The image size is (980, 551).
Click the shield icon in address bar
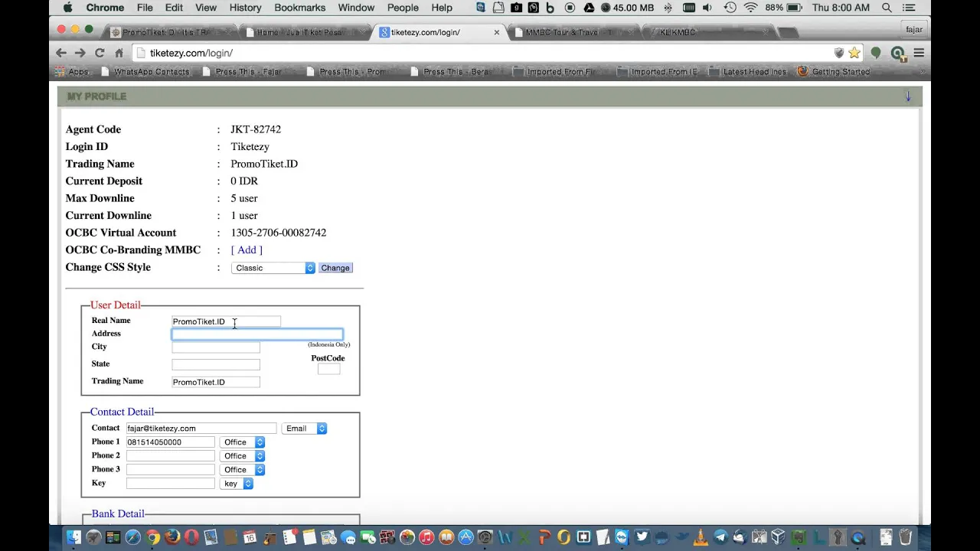tap(839, 53)
